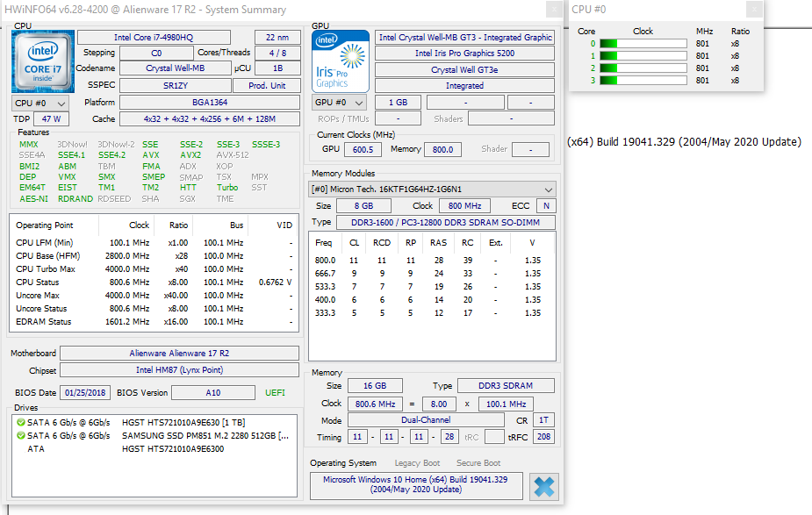
Task: Click the EDRAM Status operating point row
Action: [154, 321]
